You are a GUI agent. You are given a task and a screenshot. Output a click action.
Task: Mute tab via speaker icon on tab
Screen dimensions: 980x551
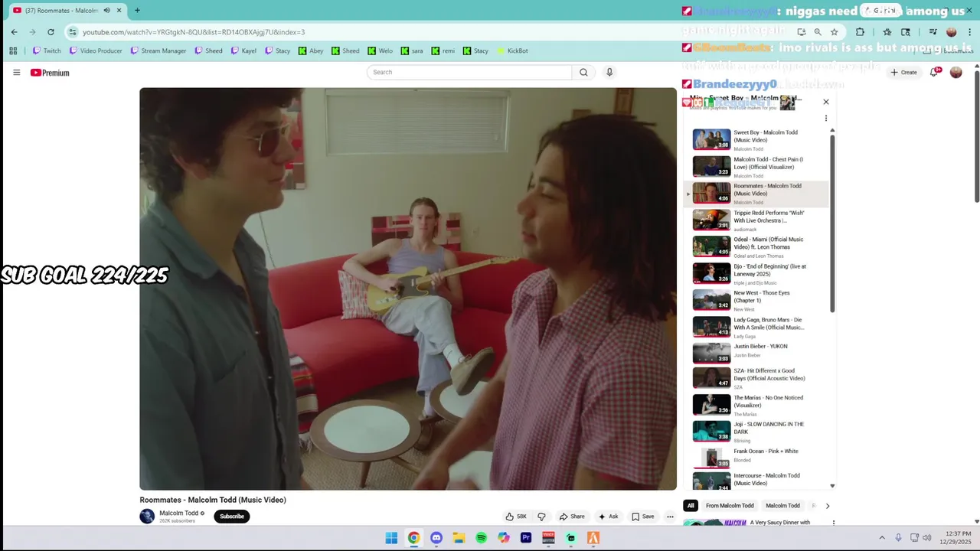click(106, 10)
